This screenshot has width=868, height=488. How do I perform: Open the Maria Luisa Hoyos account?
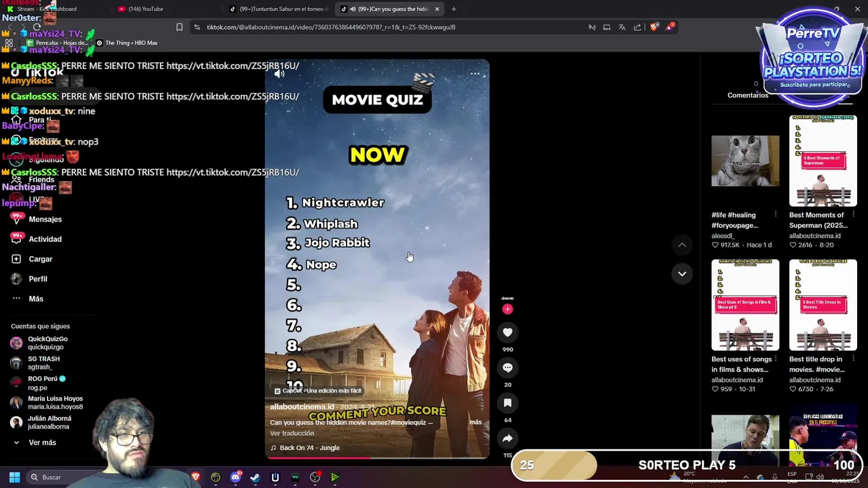[x=47, y=403]
